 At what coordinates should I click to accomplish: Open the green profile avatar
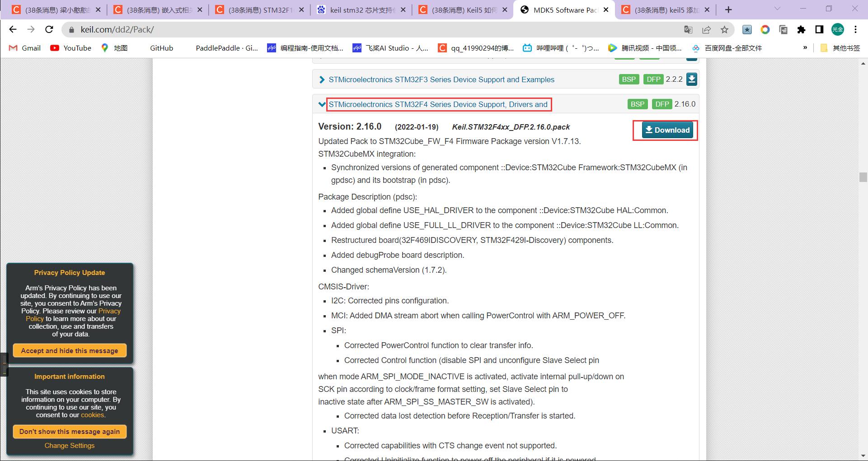point(838,29)
